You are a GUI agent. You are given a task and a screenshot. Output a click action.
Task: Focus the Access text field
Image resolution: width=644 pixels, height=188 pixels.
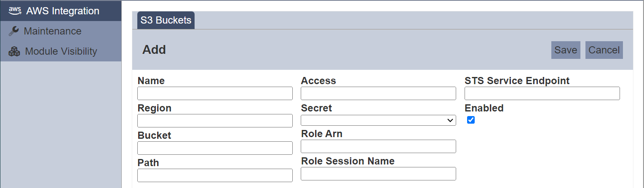point(378,93)
